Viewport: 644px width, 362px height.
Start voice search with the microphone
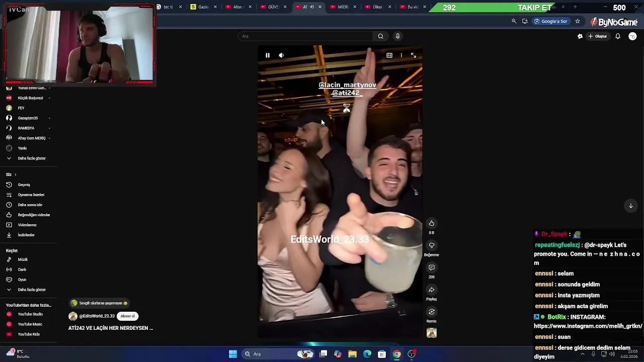coord(397,36)
